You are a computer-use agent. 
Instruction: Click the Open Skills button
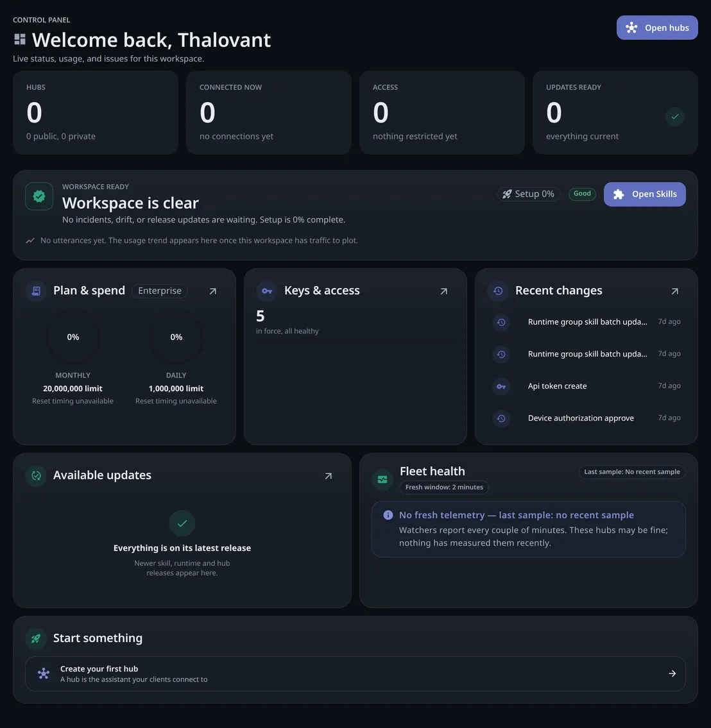pyautogui.click(x=644, y=194)
